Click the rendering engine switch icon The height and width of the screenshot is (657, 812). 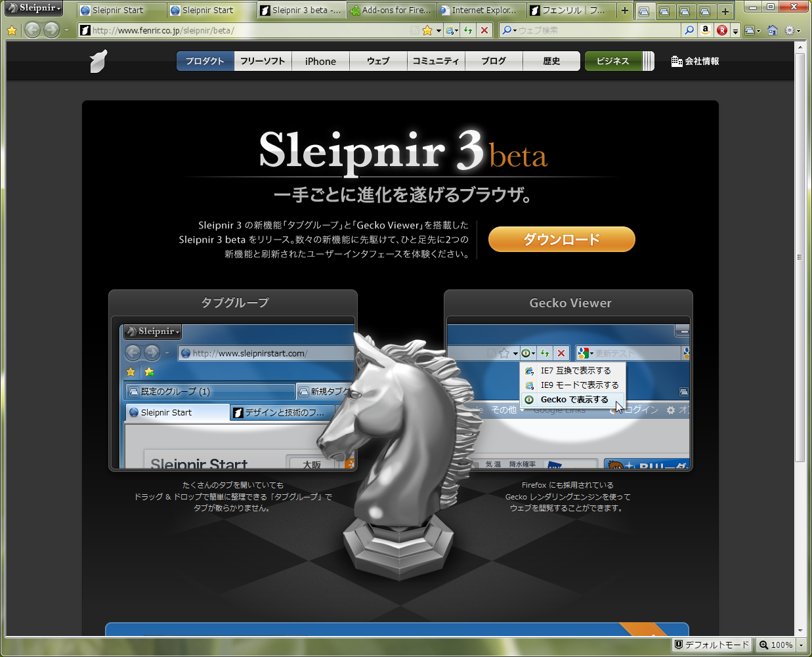(452, 30)
